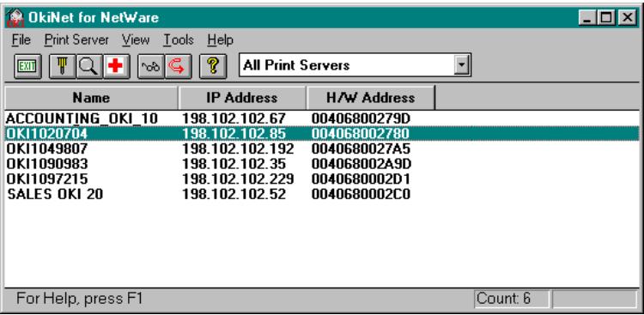Open the Help menu
The image size is (644, 315).
coord(220,39)
